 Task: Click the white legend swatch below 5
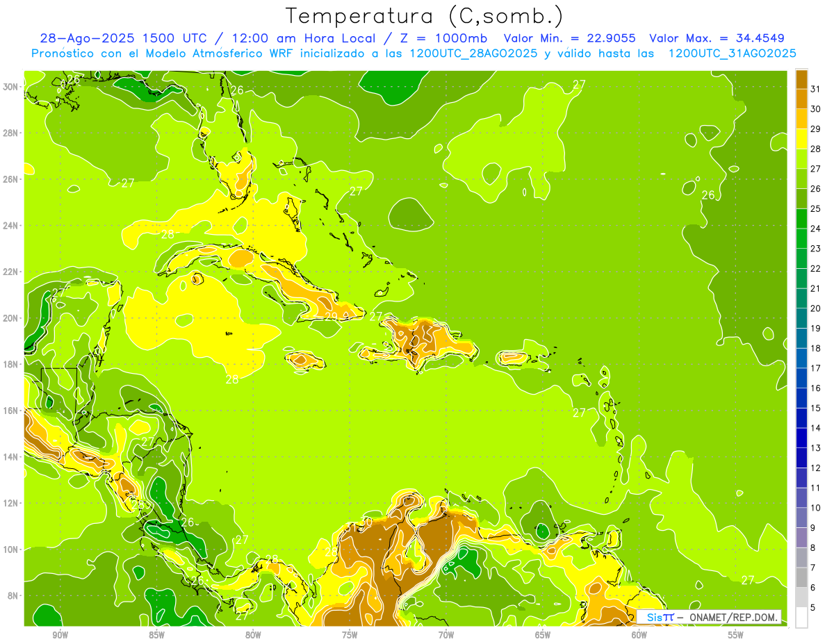pos(801,618)
